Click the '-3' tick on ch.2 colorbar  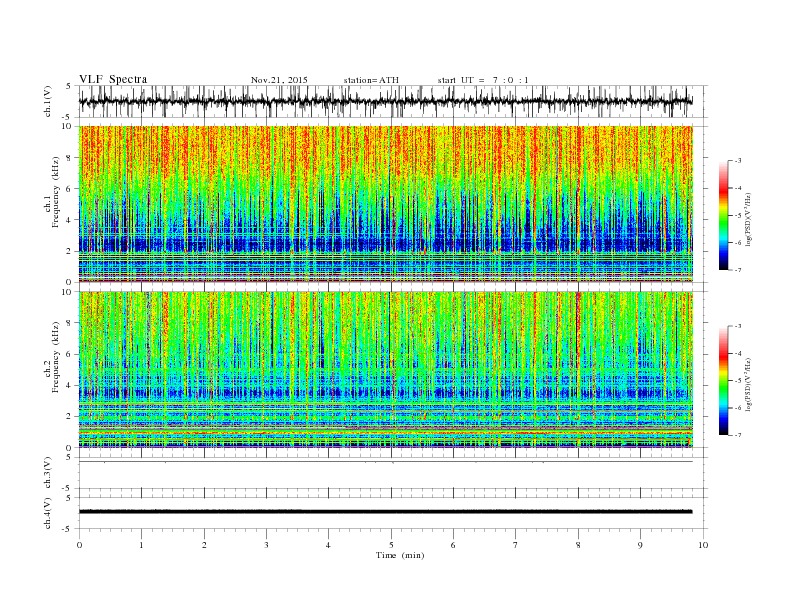pyautogui.click(x=738, y=326)
